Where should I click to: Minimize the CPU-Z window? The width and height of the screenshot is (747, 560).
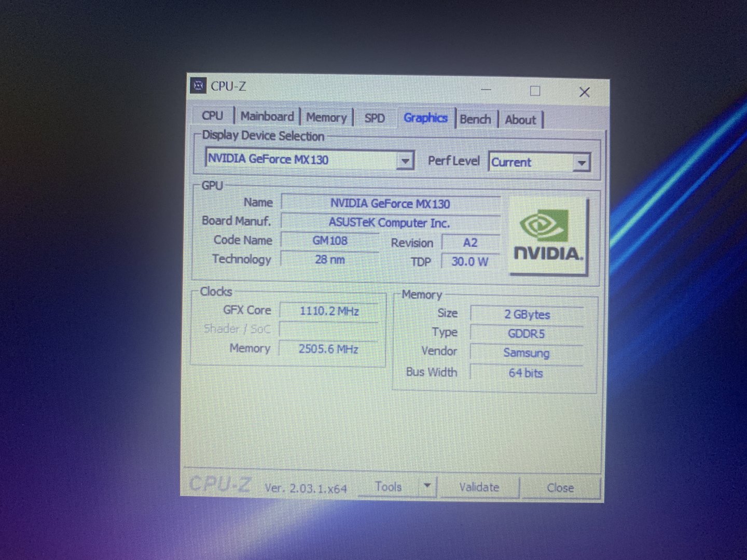click(x=486, y=90)
